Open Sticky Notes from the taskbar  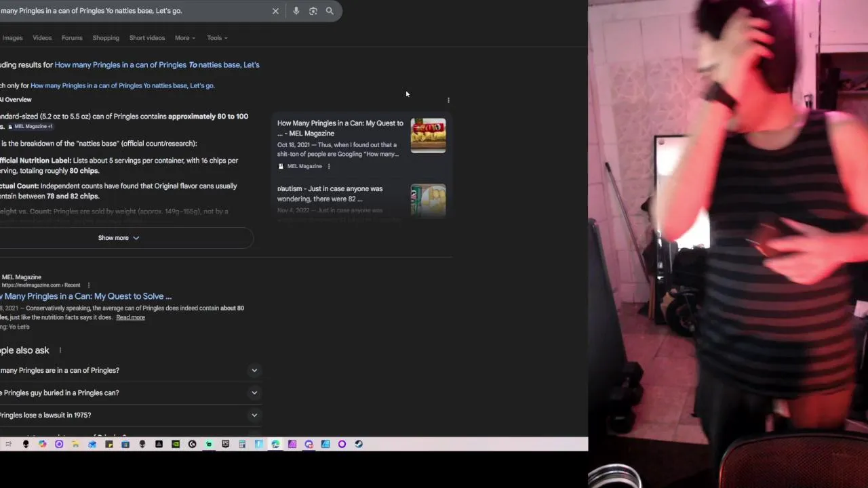tap(108, 444)
